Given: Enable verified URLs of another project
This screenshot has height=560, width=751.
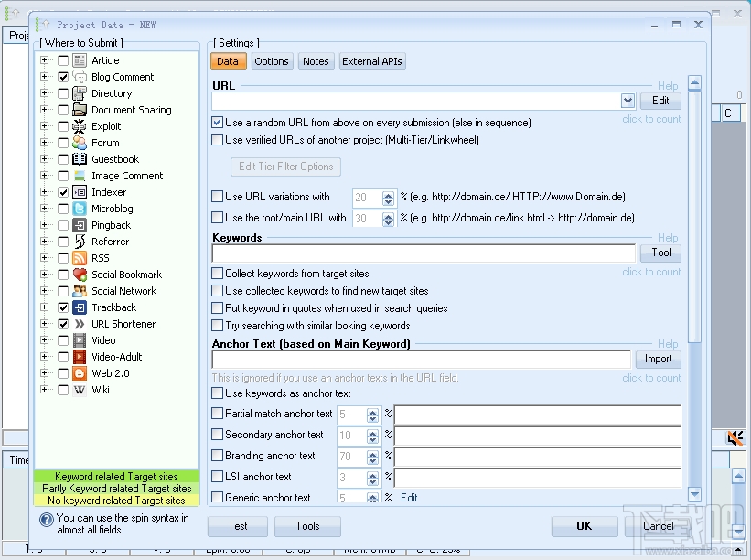Looking at the screenshot, I should [218, 139].
